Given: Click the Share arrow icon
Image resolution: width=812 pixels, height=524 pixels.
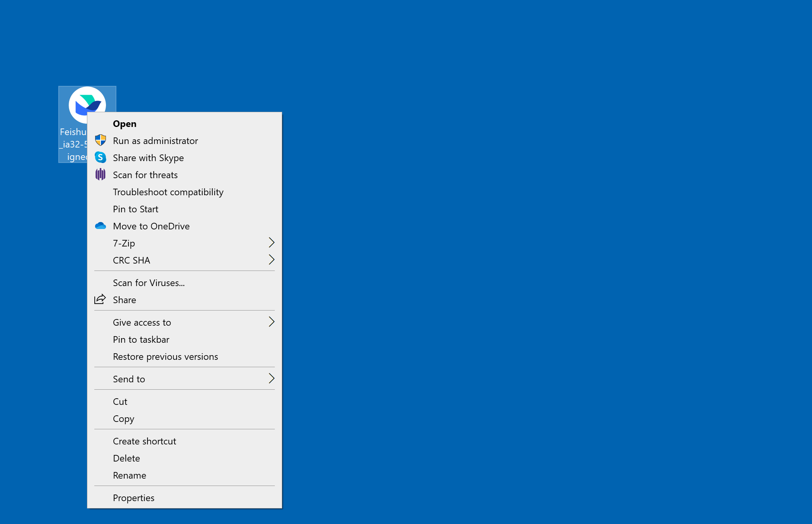Looking at the screenshot, I should (x=100, y=300).
